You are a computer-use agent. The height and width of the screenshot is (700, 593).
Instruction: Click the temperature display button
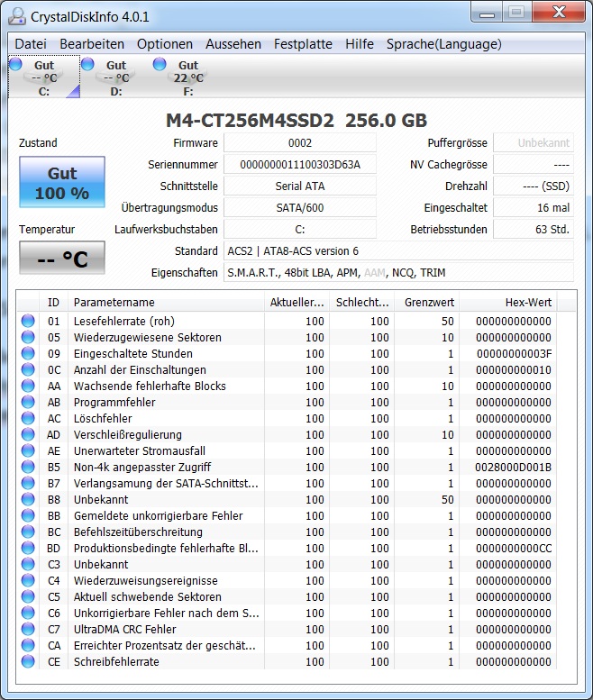coord(62,258)
